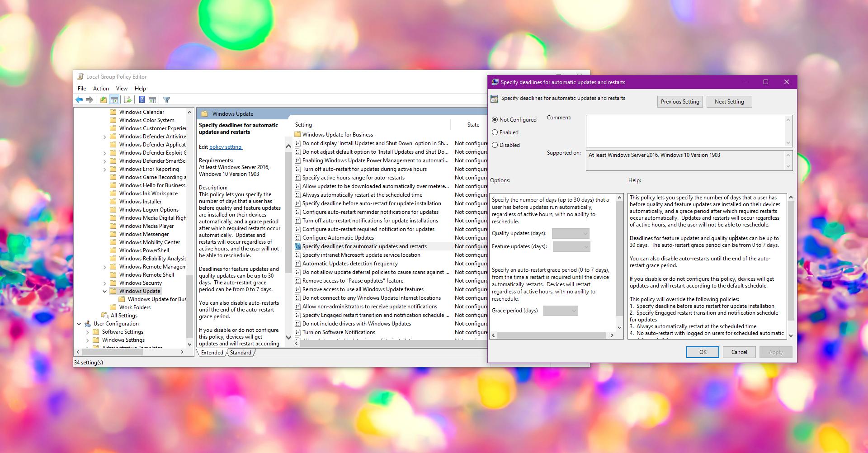Image resolution: width=868 pixels, height=453 pixels.
Task: Expand the Windows Security tree node
Action: click(x=105, y=283)
